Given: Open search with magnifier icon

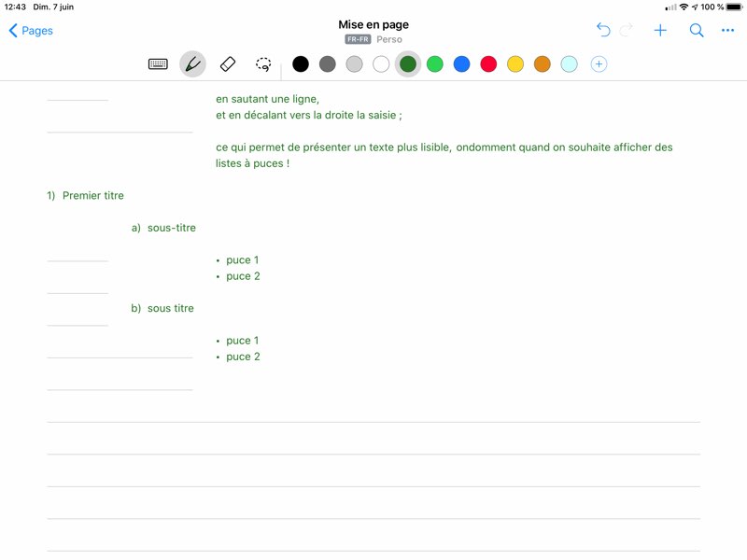Looking at the screenshot, I should click(696, 31).
